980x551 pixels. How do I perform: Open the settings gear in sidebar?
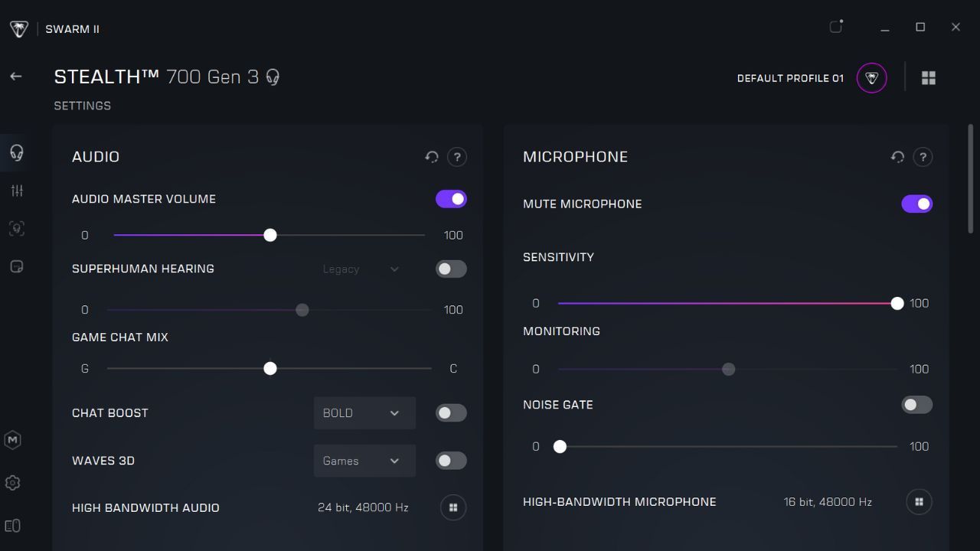12,483
